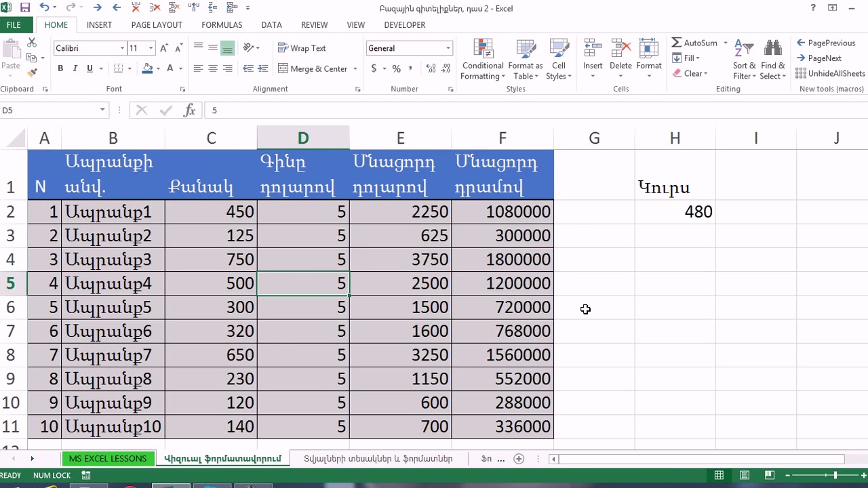Switch to Normal view in status bar
This screenshot has height=488, width=868.
[719, 475]
